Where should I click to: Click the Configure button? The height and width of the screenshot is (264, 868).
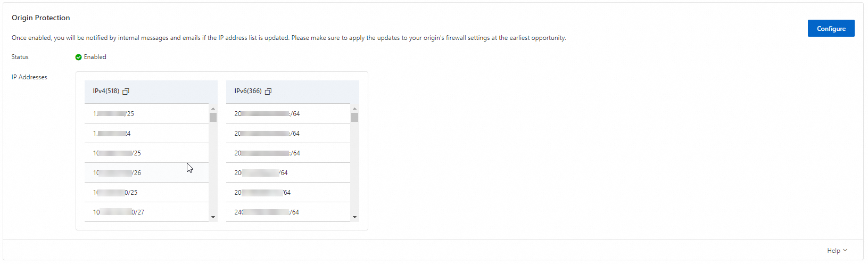[x=831, y=28]
